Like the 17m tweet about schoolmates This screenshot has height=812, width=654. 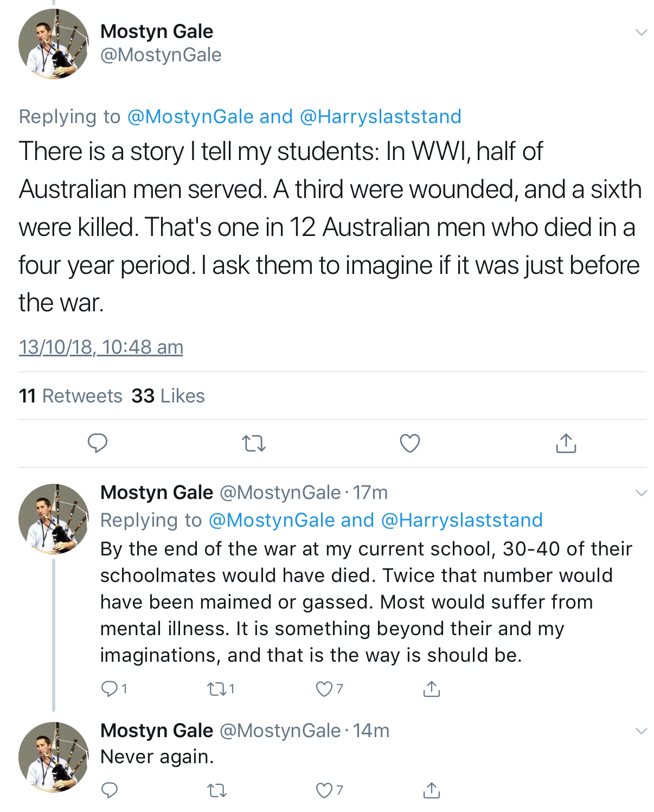(329, 689)
